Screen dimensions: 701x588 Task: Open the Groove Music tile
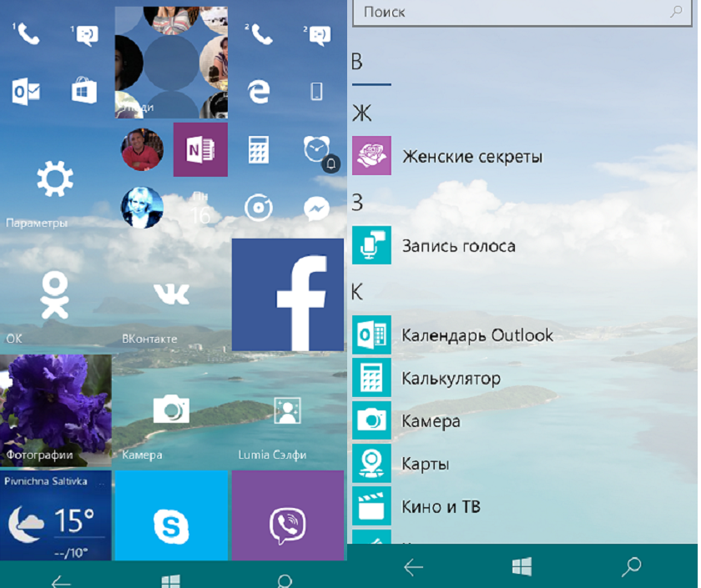(259, 208)
